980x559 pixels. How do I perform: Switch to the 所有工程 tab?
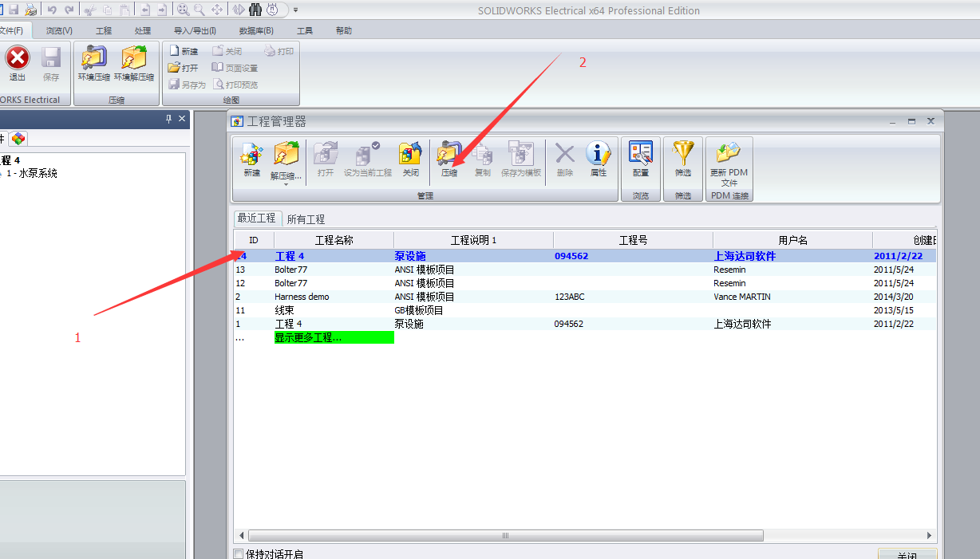pos(306,218)
